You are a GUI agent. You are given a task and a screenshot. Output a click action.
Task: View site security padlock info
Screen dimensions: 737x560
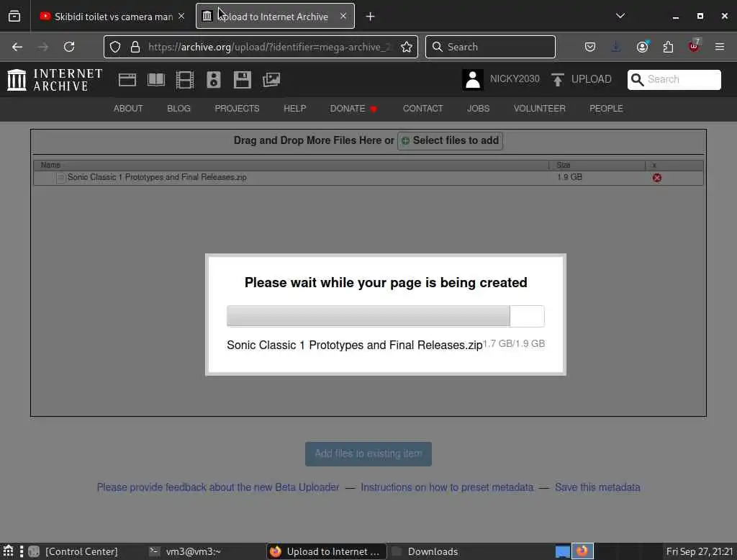tap(135, 47)
